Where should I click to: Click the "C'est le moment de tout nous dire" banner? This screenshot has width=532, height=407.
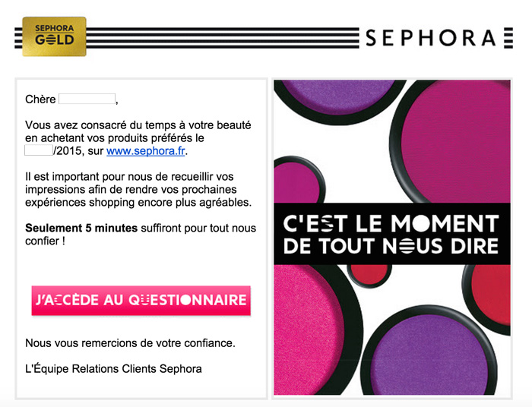tap(392, 234)
